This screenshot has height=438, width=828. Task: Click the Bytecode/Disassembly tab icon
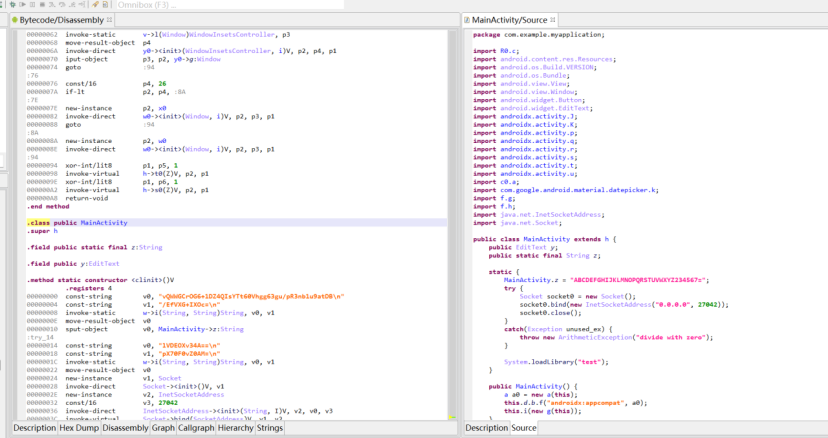pos(13,20)
